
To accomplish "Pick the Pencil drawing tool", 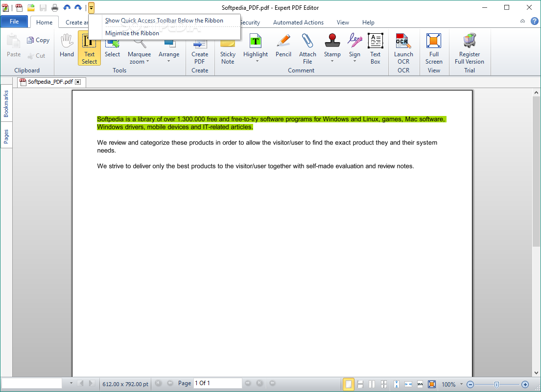I will (283, 45).
